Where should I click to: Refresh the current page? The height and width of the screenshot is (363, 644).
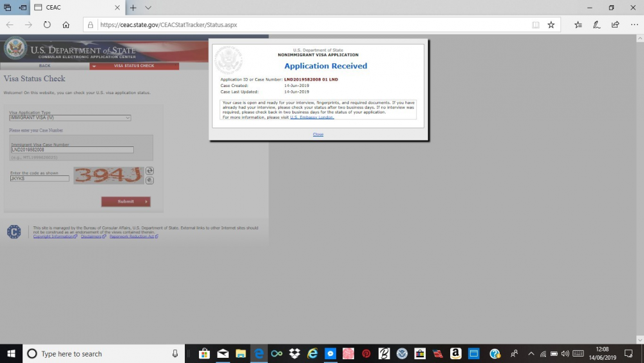pos(47,25)
